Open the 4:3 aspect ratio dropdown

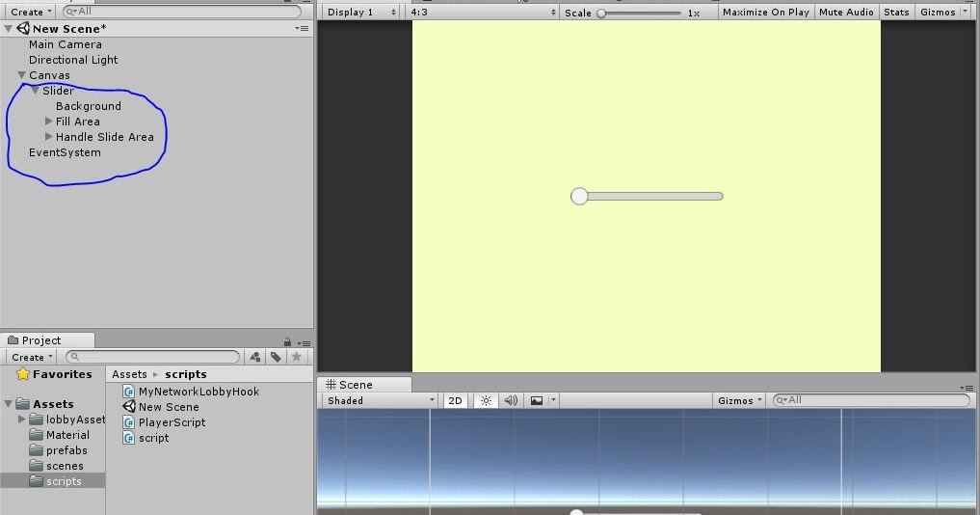coord(482,13)
